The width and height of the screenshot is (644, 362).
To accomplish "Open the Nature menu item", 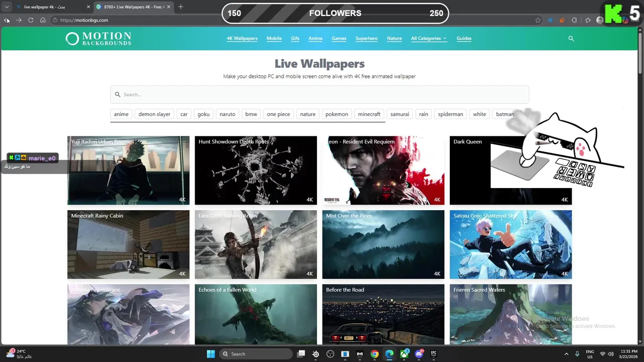I will 394,38.
